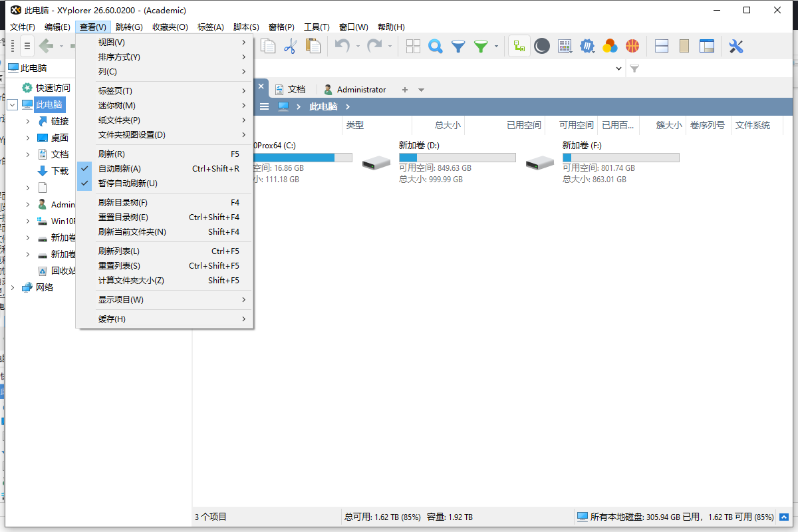Click the scissors Cut icon
The width and height of the screenshot is (798, 532).
pos(290,46)
